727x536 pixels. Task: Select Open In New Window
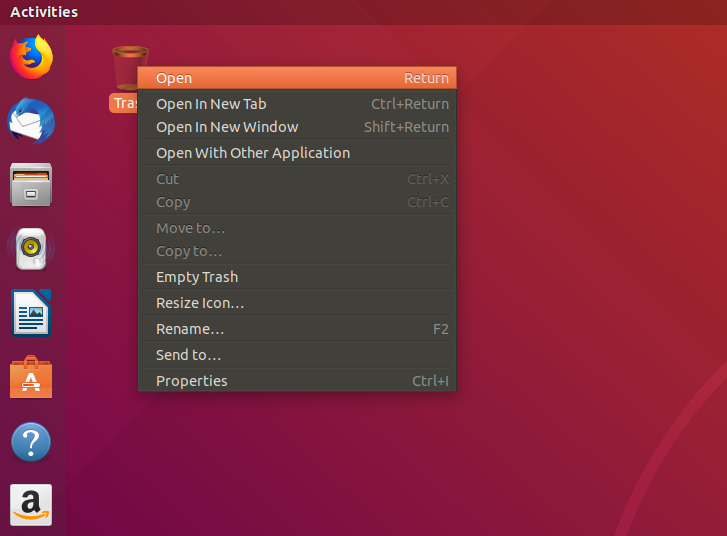[297, 127]
